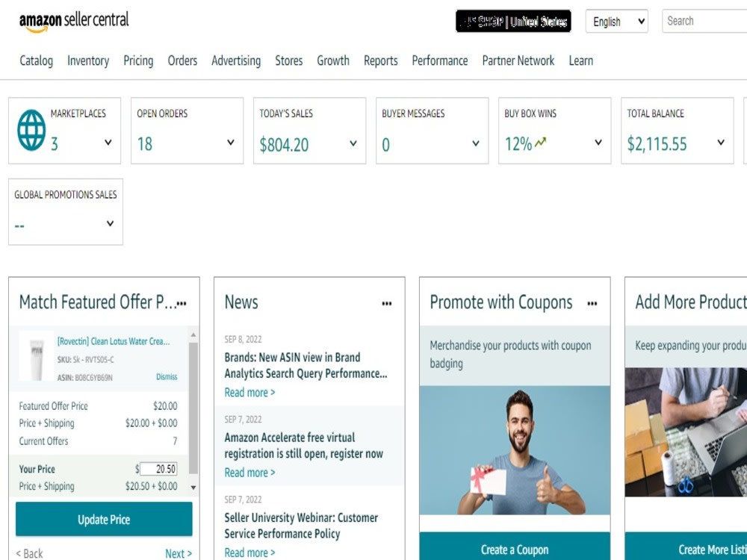Expand the Buyer Messages tile chevron
The image size is (747, 560).
click(x=475, y=143)
